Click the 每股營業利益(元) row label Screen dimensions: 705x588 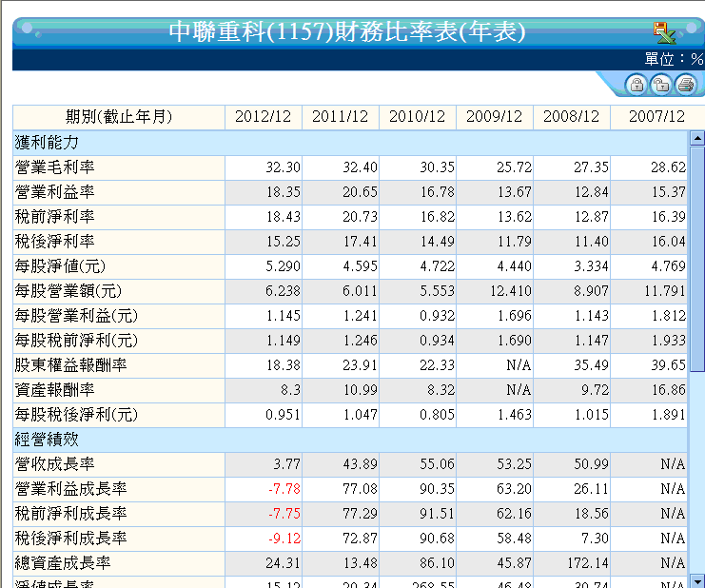[76, 316]
